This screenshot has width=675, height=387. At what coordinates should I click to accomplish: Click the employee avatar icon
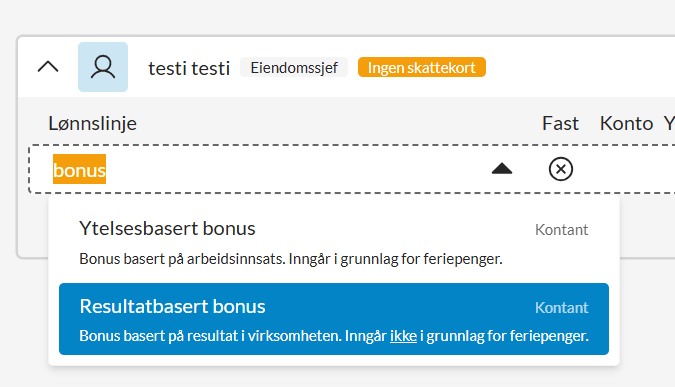103,67
